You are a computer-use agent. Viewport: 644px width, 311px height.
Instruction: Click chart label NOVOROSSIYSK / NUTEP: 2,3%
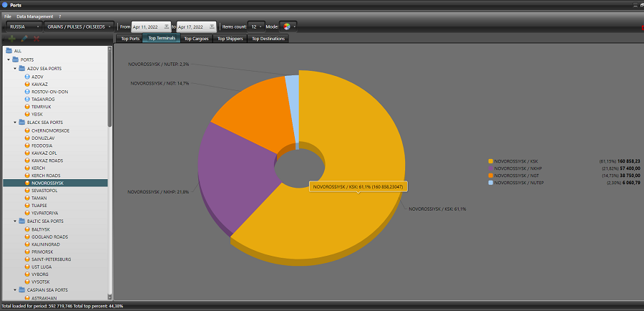[x=158, y=64]
